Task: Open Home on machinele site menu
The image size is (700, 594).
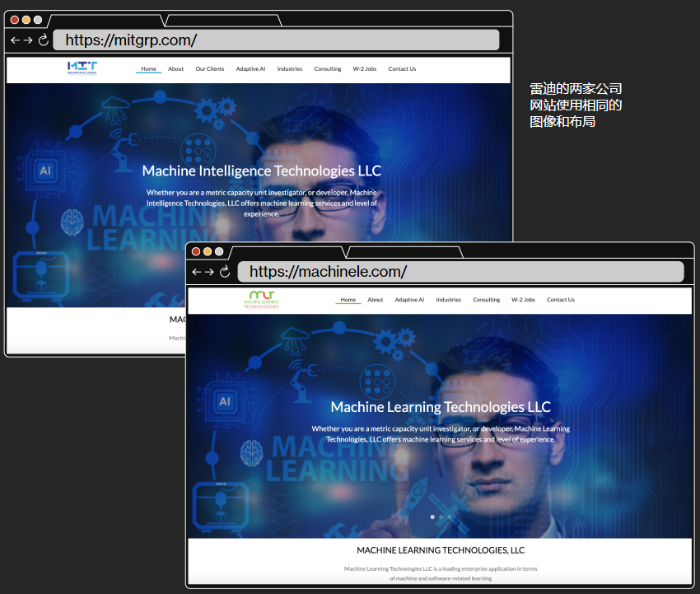Action: tap(348, 300)
